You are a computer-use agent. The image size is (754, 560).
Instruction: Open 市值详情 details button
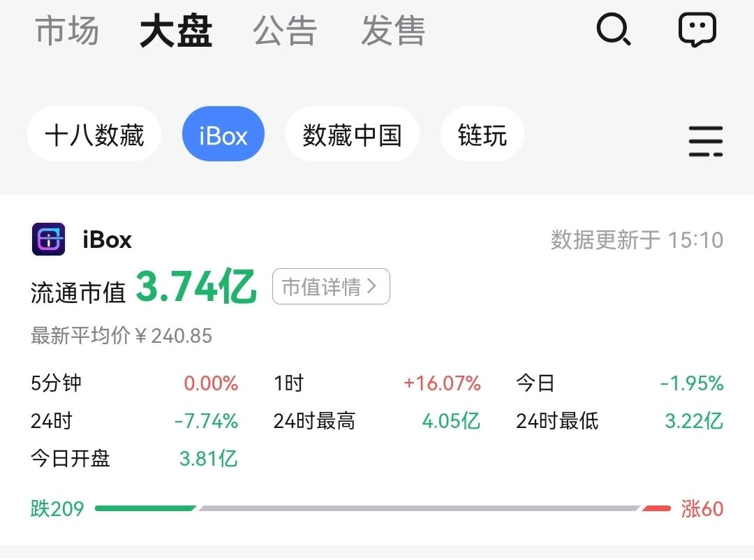331,286
